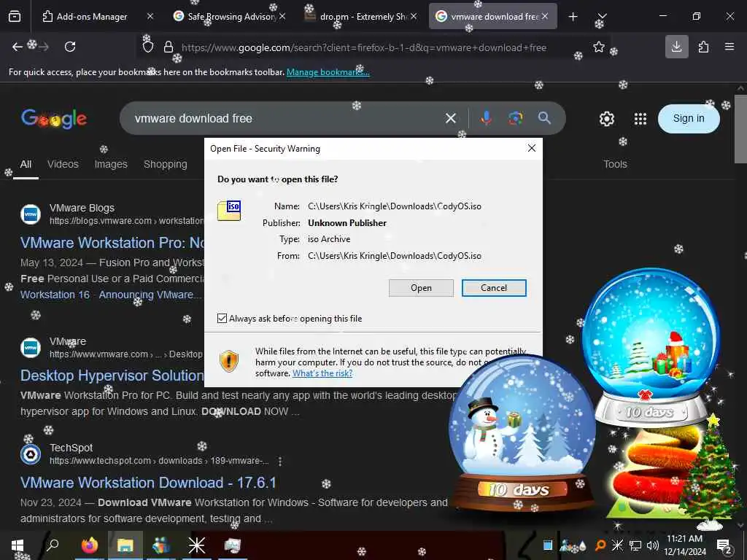This screenshot has height=560, width=747.
Task: Click the Firefox URL address bar
Action: coord(363,47)
